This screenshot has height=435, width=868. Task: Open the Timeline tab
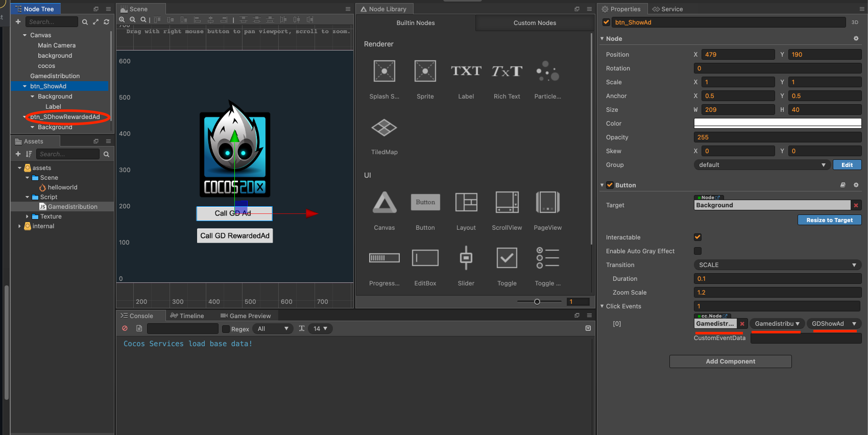tap(187, 316)
